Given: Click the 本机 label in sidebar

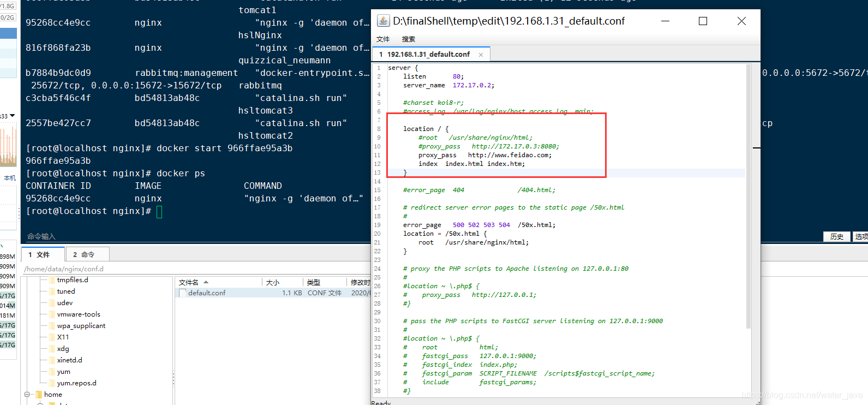Looking at the screenshot, I should [10, 178].
